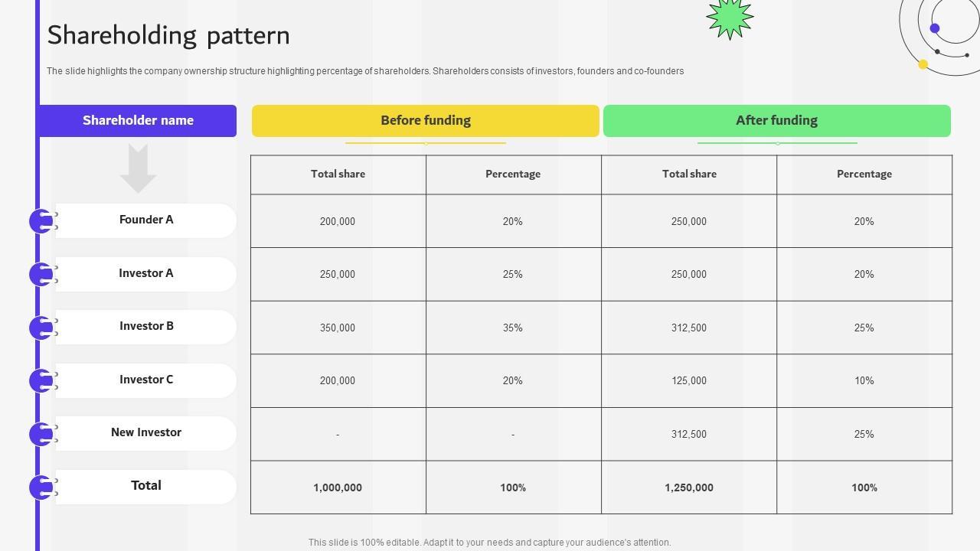Click the New Investor label pill

[146, 433]
